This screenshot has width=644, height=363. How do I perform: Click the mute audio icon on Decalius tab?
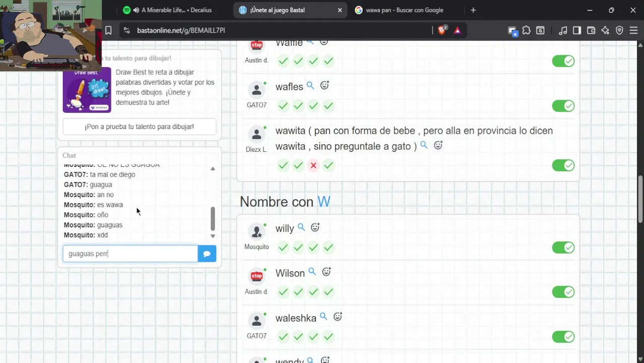pyautogui.click(x=136, y=10)
